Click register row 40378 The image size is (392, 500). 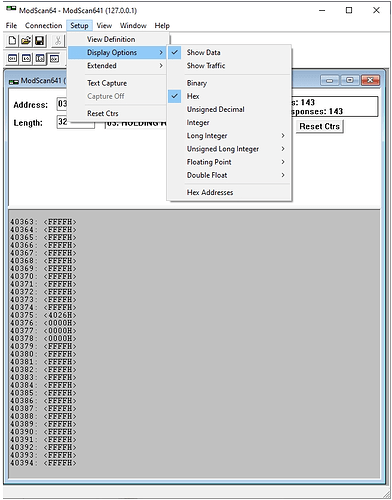point(43,338)
